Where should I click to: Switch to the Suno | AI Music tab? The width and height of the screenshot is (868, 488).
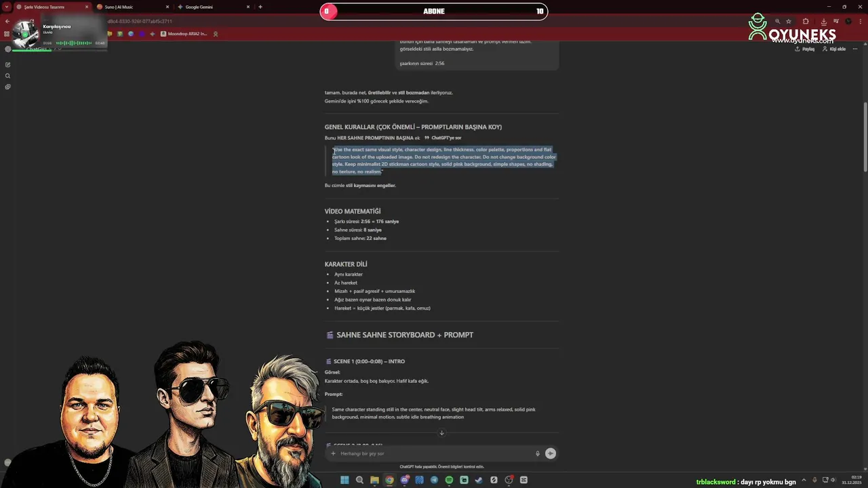[132, 7]
